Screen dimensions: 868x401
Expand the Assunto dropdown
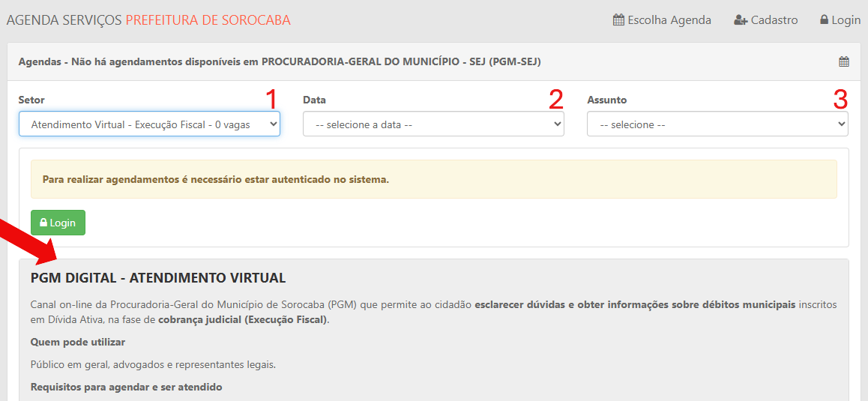click(717, 124)
